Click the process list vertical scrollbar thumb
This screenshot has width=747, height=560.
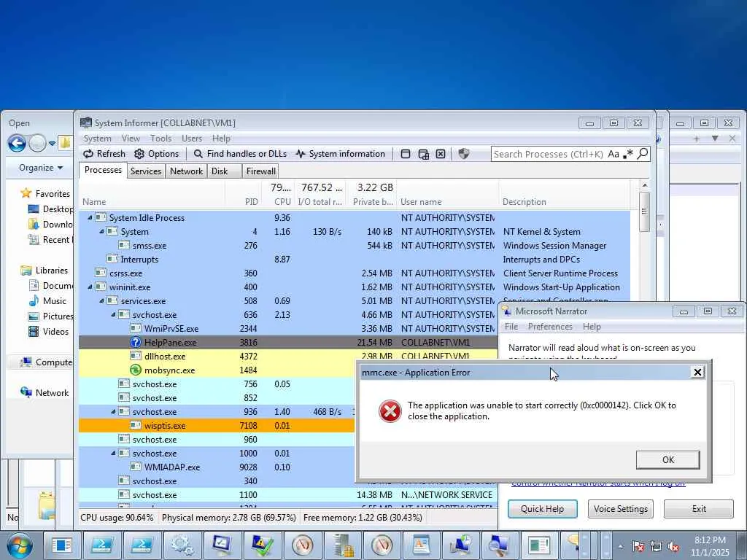tap(644, 212)
